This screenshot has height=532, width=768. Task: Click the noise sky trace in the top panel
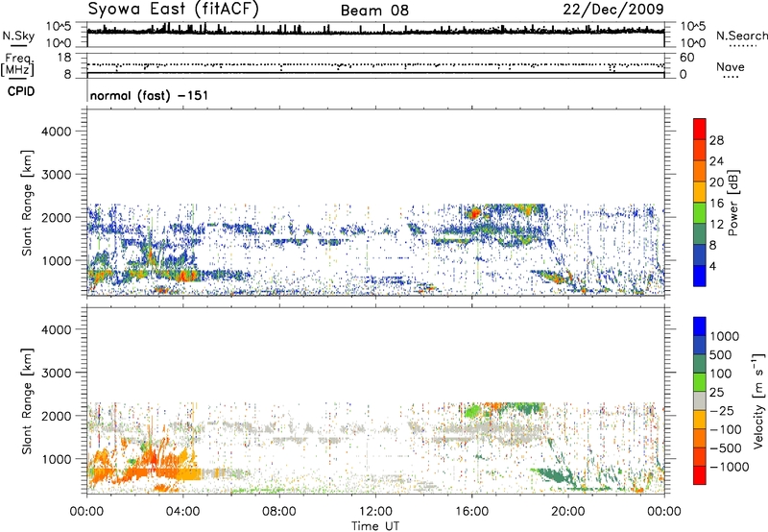click(x=375, y=32)
